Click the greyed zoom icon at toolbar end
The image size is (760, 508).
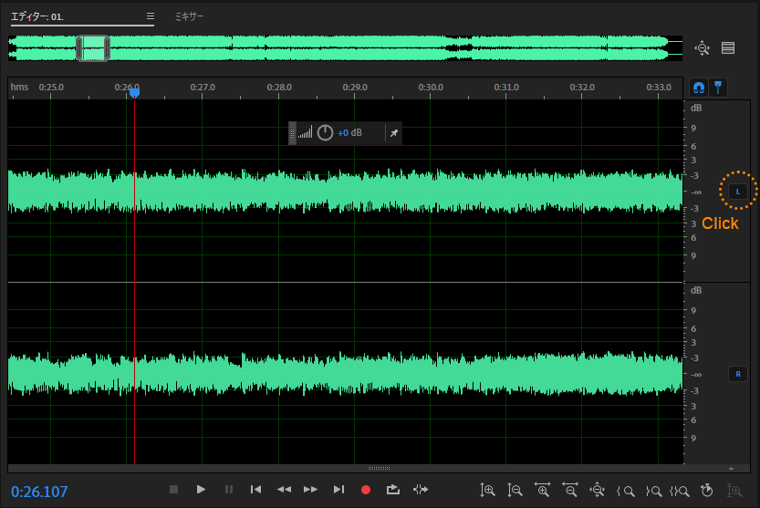(735, 490)
